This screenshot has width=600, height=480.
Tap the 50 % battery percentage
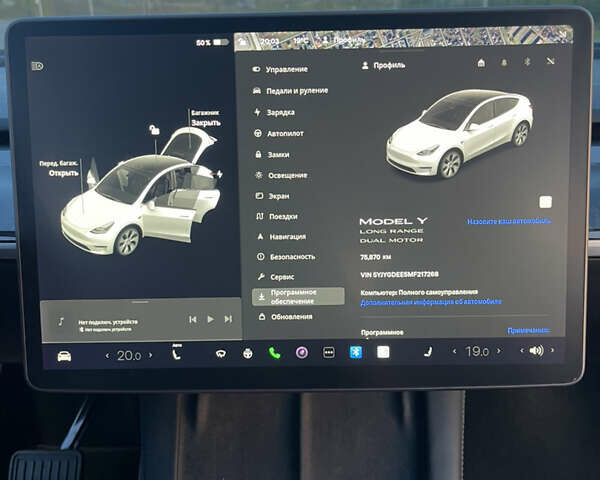pyautogui.click(x=203, y=43)
